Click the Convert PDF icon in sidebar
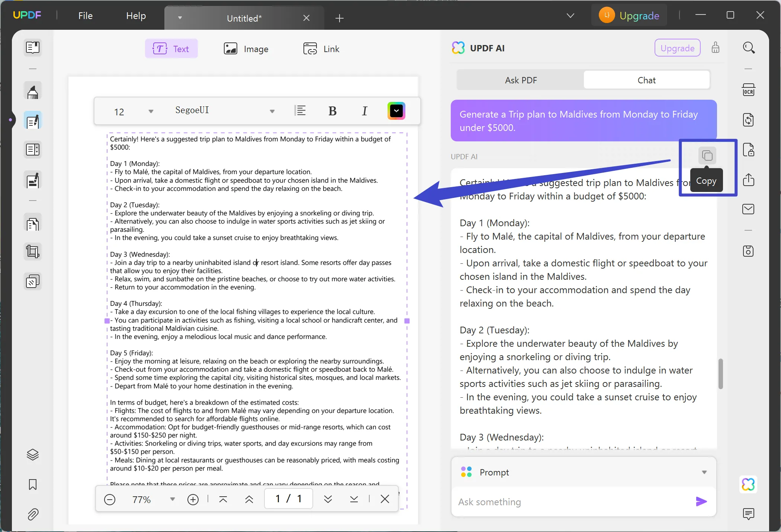 pos(748,120)
